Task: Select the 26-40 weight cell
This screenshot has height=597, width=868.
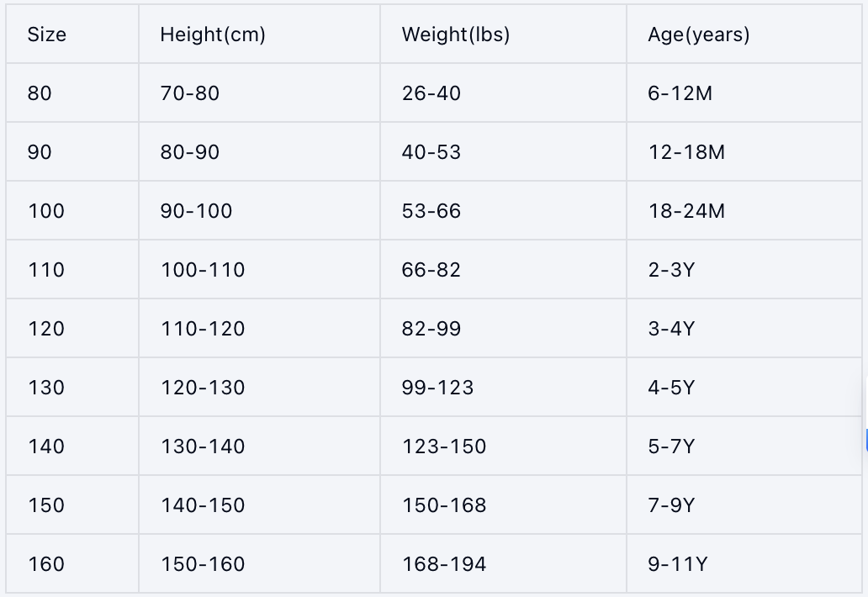Action: point(431,93)
